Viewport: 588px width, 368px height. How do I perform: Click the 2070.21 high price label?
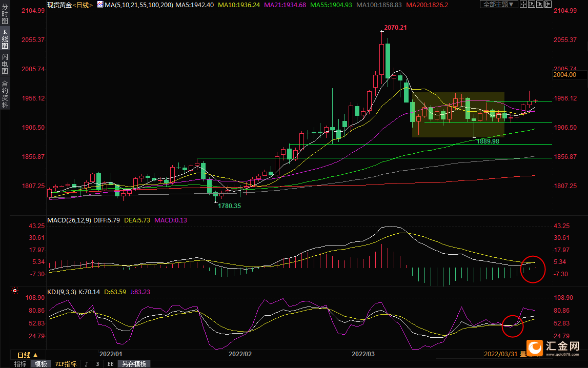[x=395, y=27]
